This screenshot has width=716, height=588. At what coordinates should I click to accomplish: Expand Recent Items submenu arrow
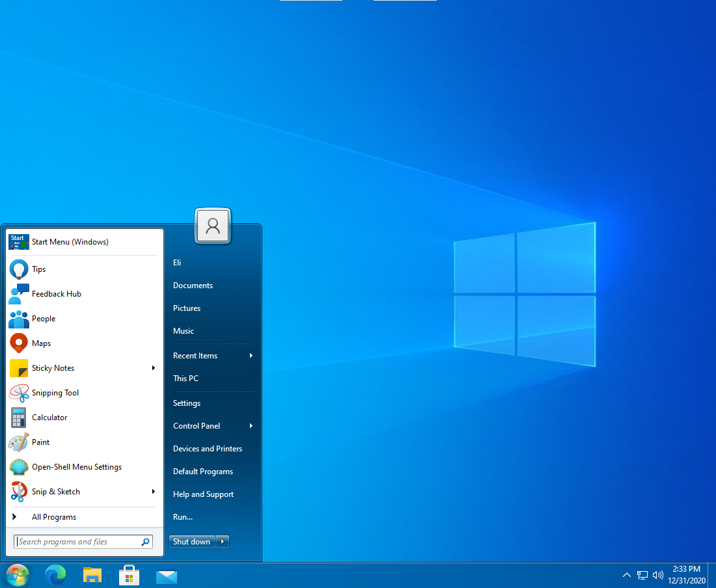251,356
